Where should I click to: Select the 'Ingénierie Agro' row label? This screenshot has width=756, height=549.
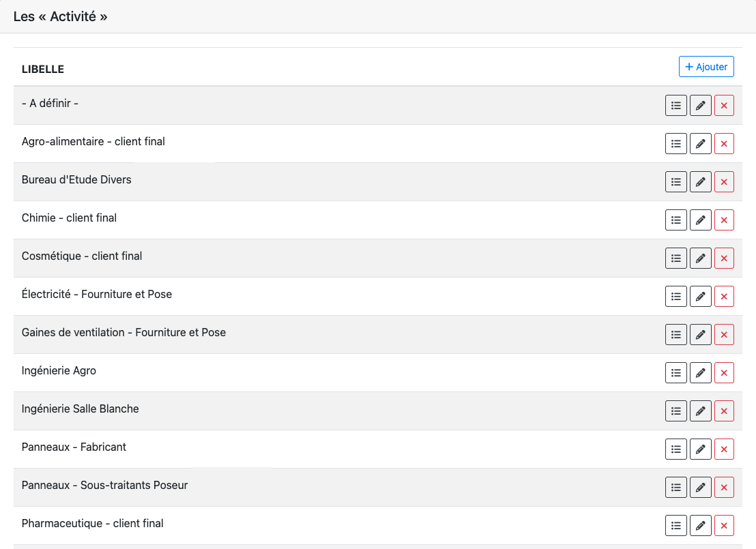pos(59,371)
